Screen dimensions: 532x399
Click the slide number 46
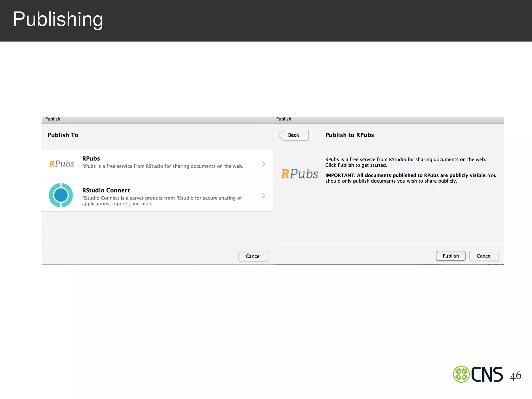coord(515,376)
